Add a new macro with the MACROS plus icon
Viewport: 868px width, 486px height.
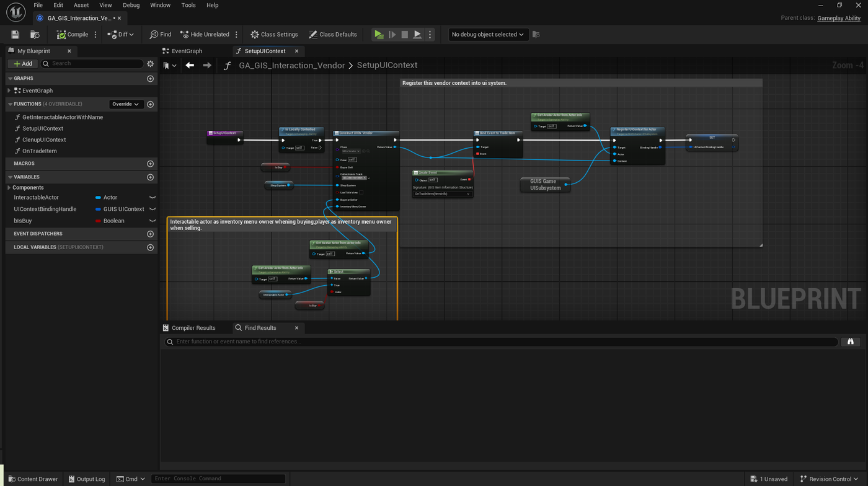(150, 164)
